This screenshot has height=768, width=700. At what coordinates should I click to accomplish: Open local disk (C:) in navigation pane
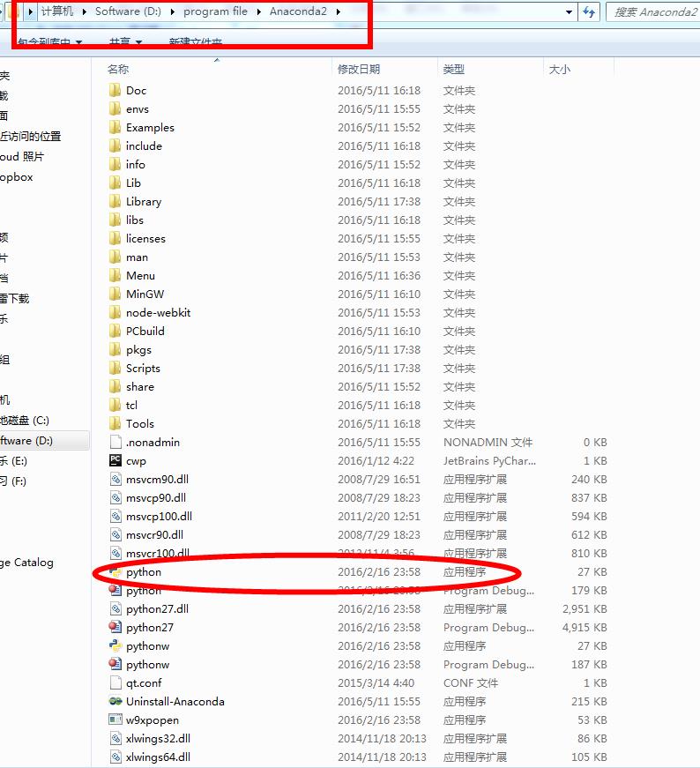25,421
